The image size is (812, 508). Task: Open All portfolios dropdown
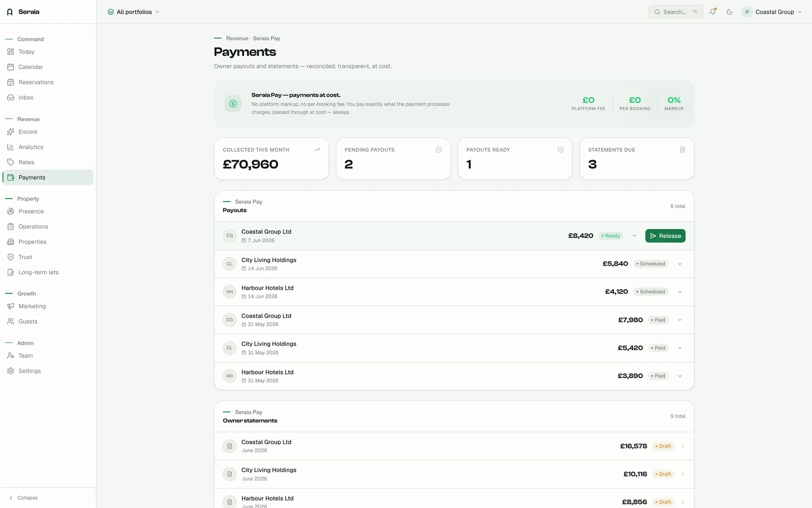click(133, 12)
